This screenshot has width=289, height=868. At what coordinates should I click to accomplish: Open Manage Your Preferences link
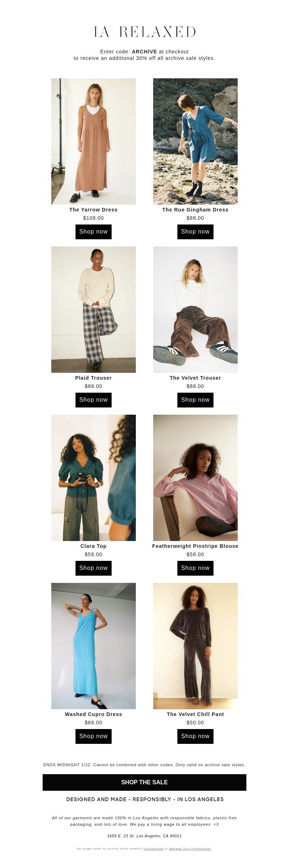(190, 849)
